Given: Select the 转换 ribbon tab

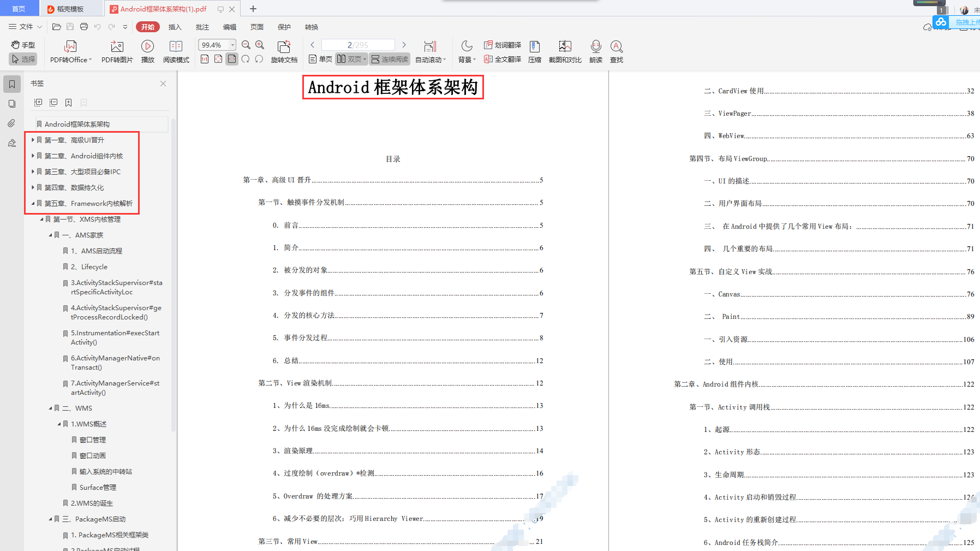Looking at the screenshot, I should click(x=311, y=27).
